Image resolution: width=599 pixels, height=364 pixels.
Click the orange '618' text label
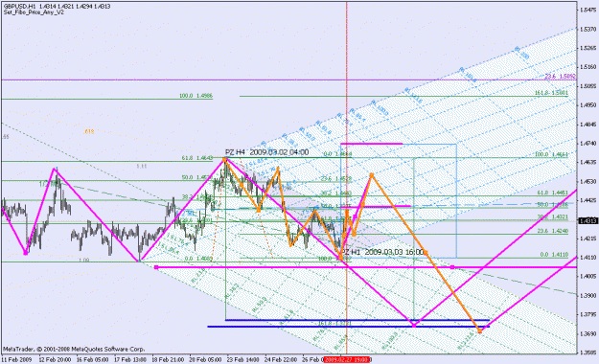click(89, 132)
